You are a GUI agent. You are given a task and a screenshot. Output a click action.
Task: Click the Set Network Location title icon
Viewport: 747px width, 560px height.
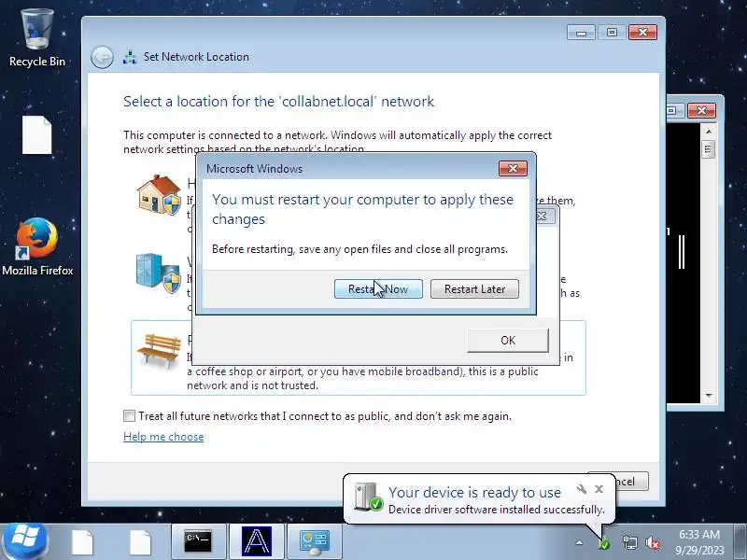click(x=130, y=57)
